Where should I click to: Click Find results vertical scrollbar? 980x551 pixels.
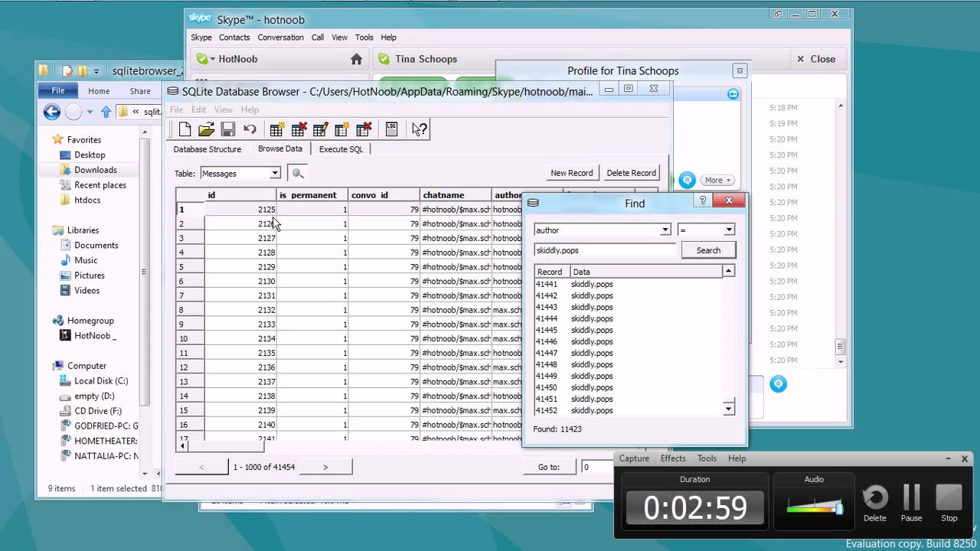pos(729,341)
